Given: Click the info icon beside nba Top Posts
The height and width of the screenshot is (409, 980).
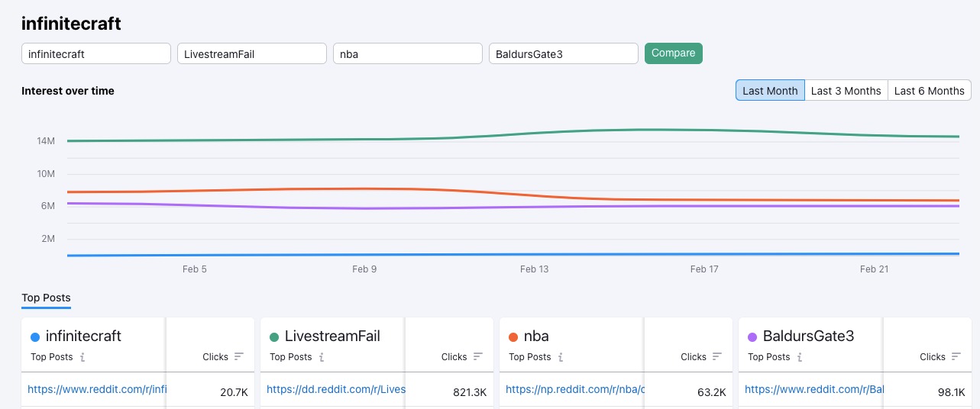Looking at the screenshot, I should click(561, 357).
